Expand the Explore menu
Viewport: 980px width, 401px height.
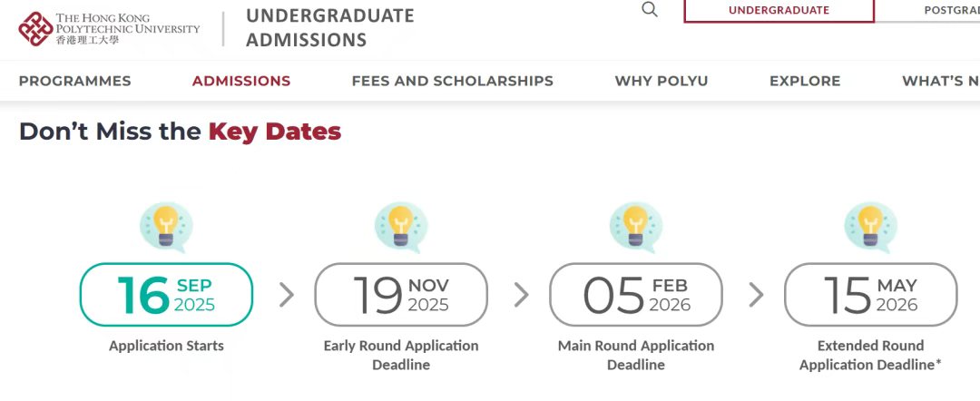pos(805,81)
